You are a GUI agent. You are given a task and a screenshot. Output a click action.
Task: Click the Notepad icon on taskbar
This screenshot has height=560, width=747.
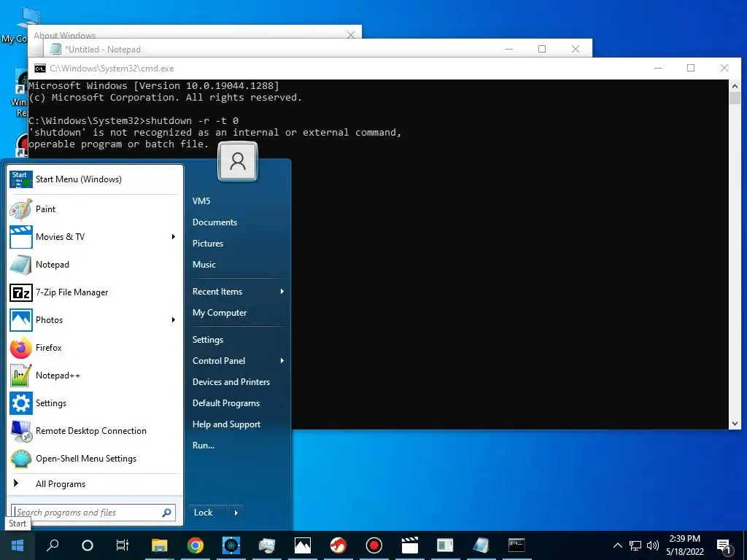481,545
